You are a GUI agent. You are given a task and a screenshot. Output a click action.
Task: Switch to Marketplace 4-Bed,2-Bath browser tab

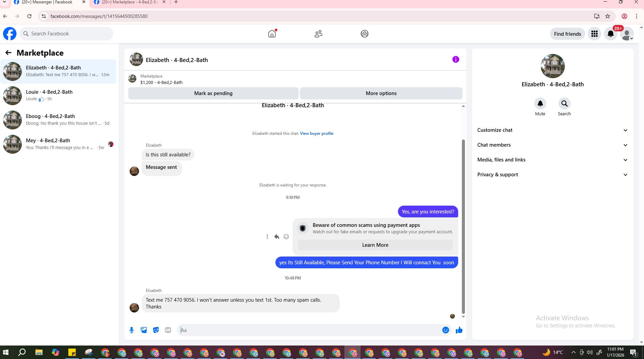coord(130,2)
